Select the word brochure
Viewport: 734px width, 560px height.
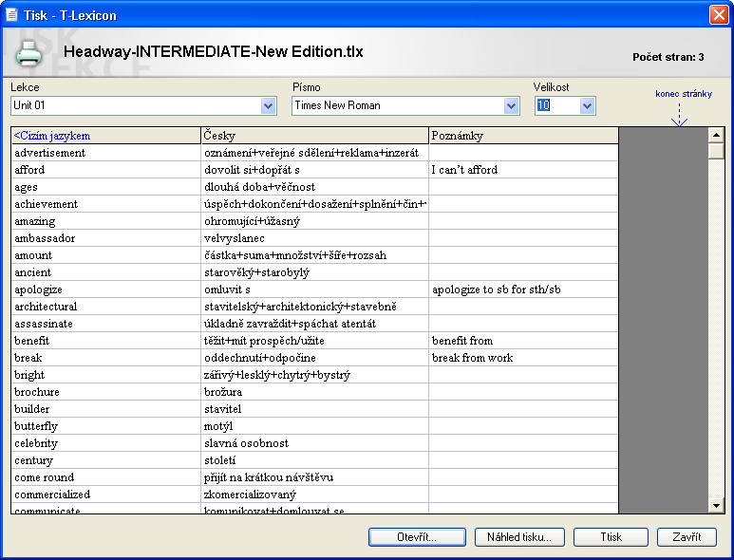pyautogui.click(x=37, y=392)
